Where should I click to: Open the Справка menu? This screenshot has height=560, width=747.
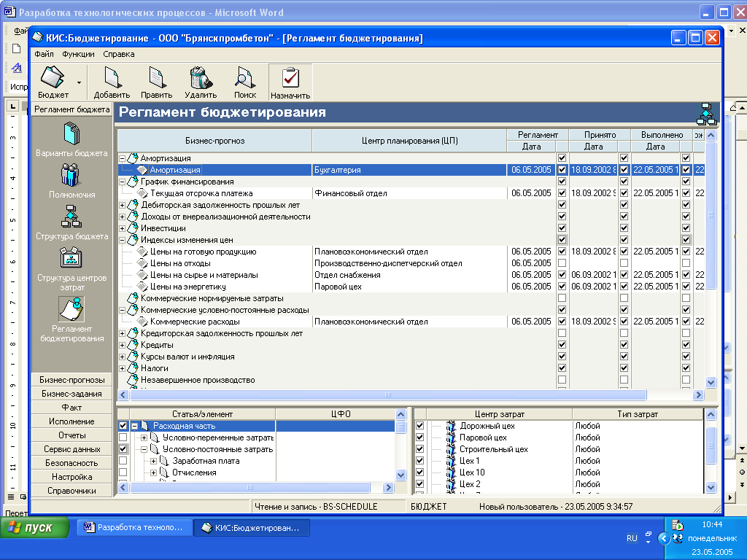[x=118, y=54]
